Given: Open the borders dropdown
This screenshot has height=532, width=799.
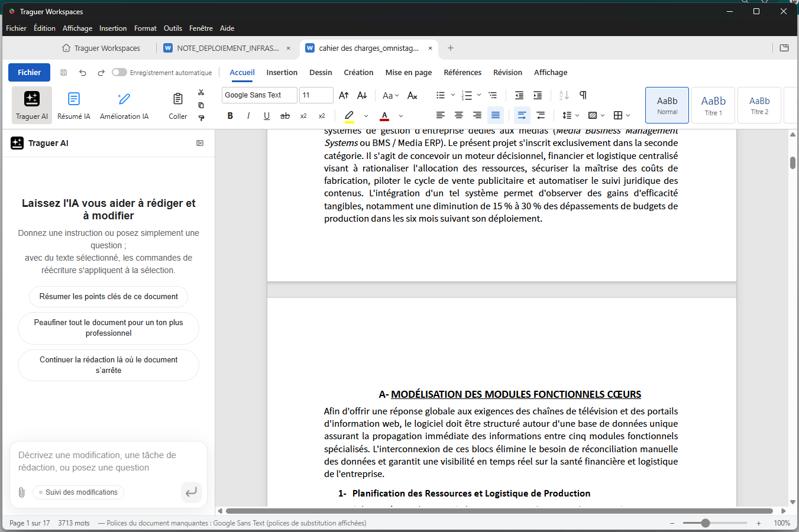Looking at the screenshot, I should (622, 115).
